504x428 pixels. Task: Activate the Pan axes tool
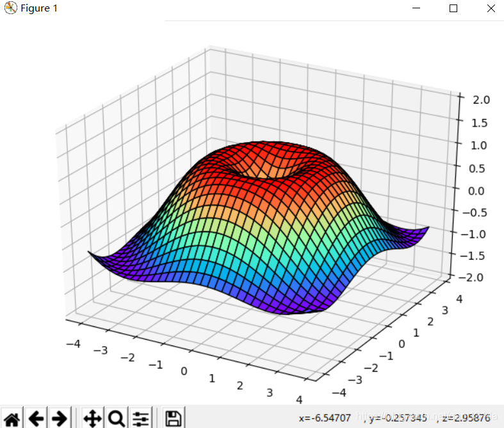coord(93,418)
